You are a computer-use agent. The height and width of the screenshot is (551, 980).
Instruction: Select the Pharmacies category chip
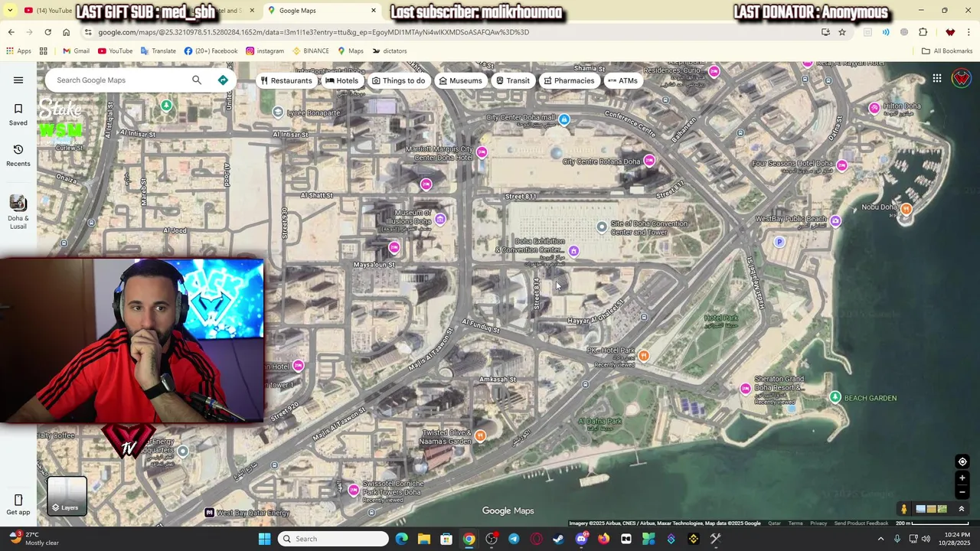(x=569, y=80)
